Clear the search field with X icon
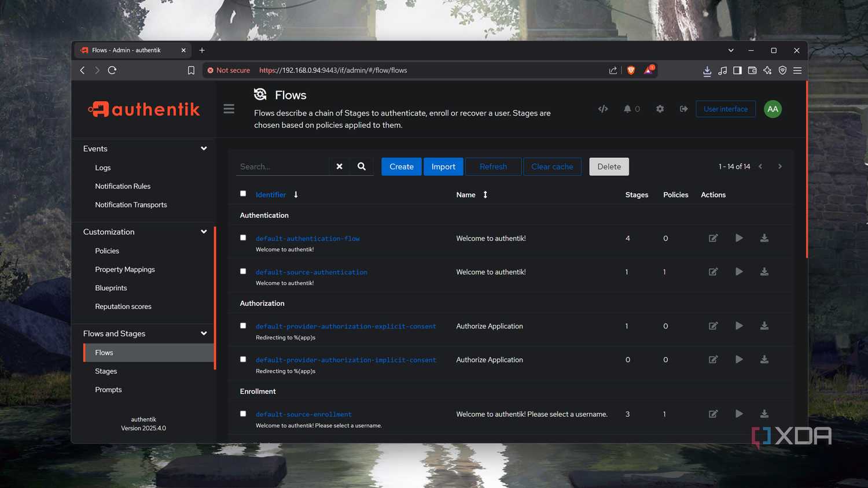This screenshot has width=868, height=488. [340, 167]
